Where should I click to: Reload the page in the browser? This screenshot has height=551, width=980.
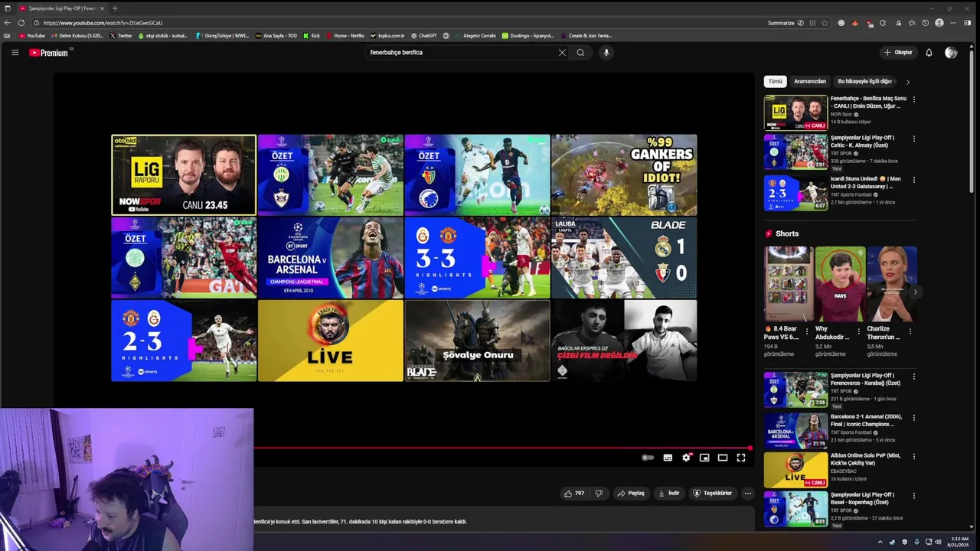click(21, 23)
